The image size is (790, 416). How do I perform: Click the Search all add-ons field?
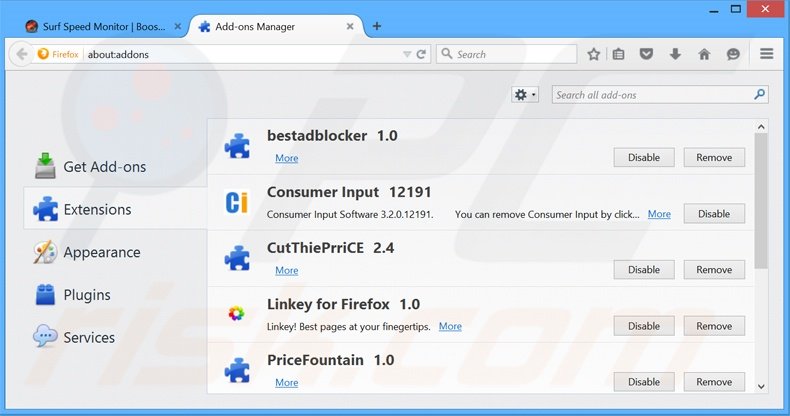coord(653,95)
